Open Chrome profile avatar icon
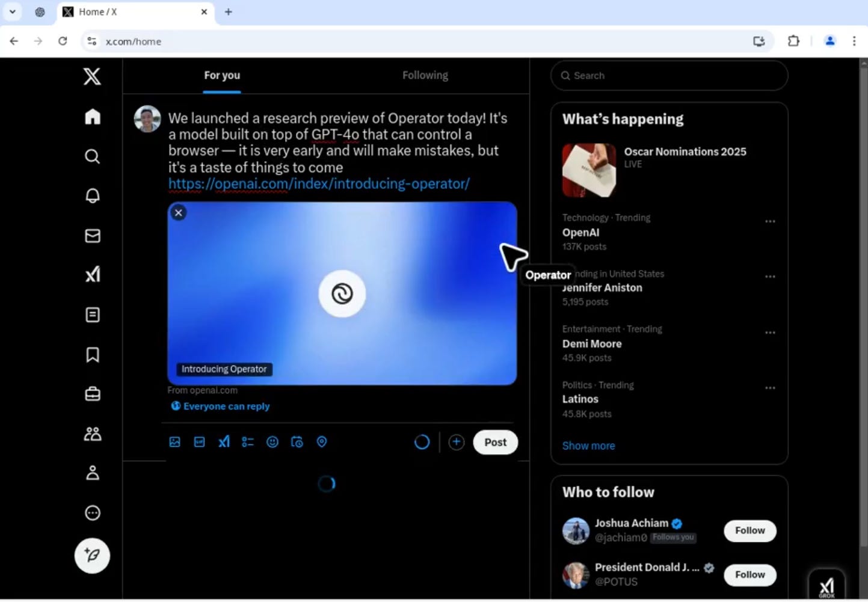This screenshot has width=868, height=602. tap(830, 41)
